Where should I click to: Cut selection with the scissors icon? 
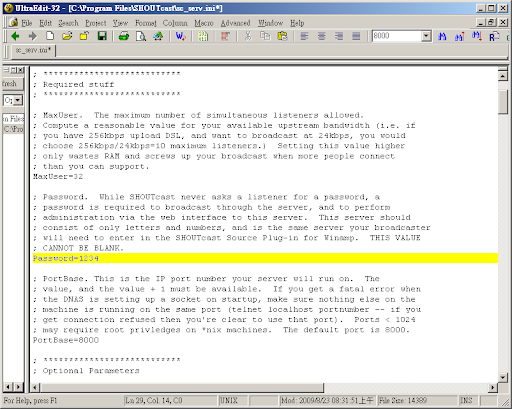coord(248,36)
